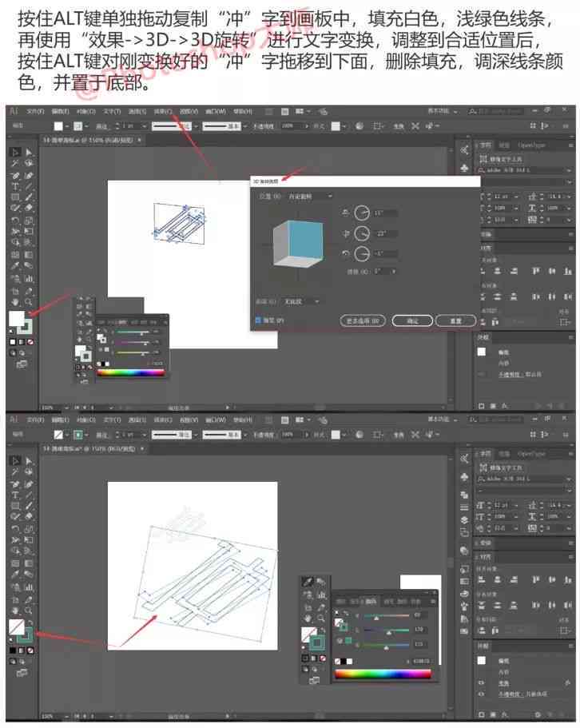580x728 pixels.
Task: Click 更多选项 button in 3D dialog
Action: 363,320
